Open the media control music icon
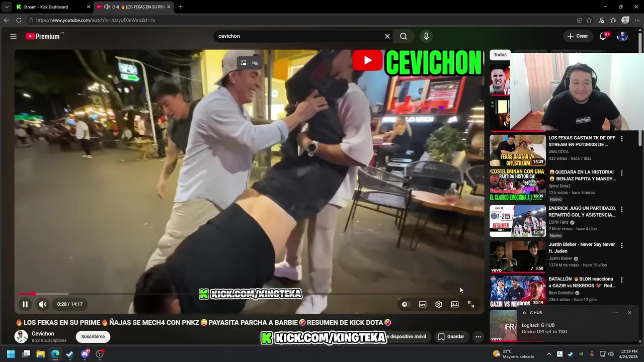Viewport: 644px width, 362px height. (601, 20)
